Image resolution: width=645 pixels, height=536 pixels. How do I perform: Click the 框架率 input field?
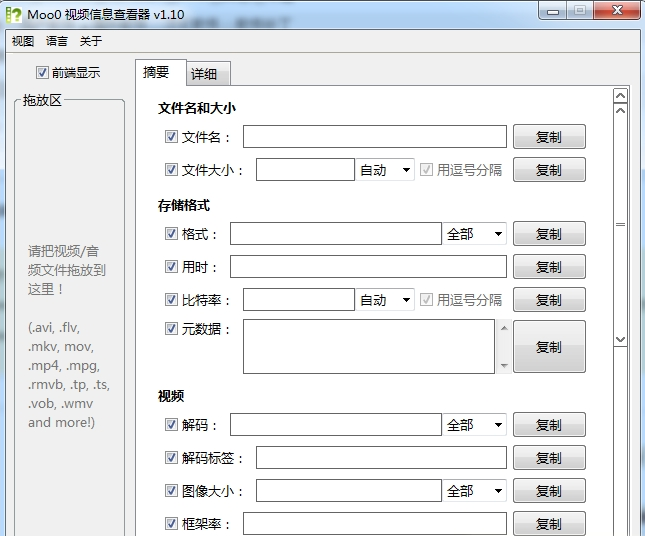click(374, 524)
